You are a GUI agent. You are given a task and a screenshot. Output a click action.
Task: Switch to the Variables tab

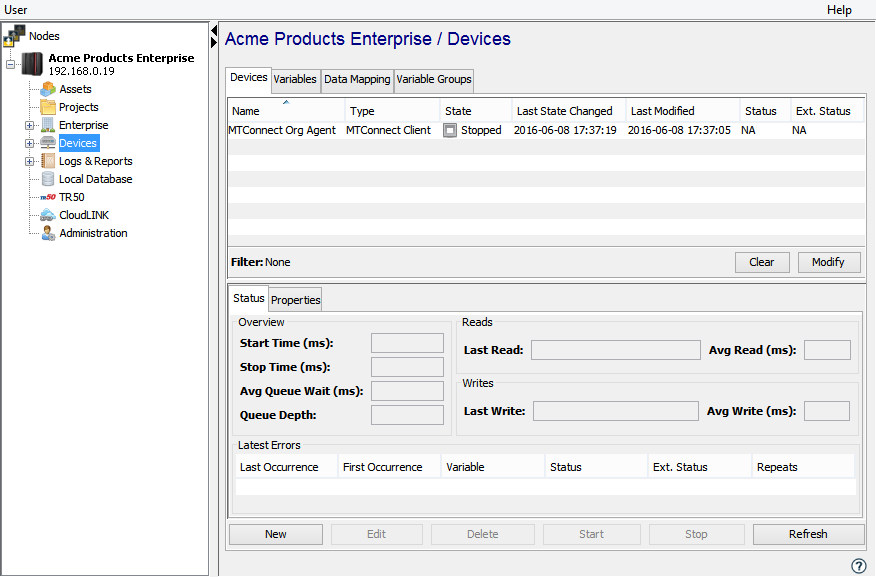295,79
